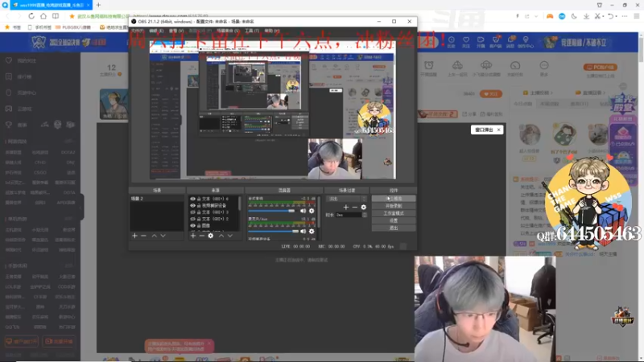
Task: Open OBS 文件(F) menu
Action: (x=138, y=31)
